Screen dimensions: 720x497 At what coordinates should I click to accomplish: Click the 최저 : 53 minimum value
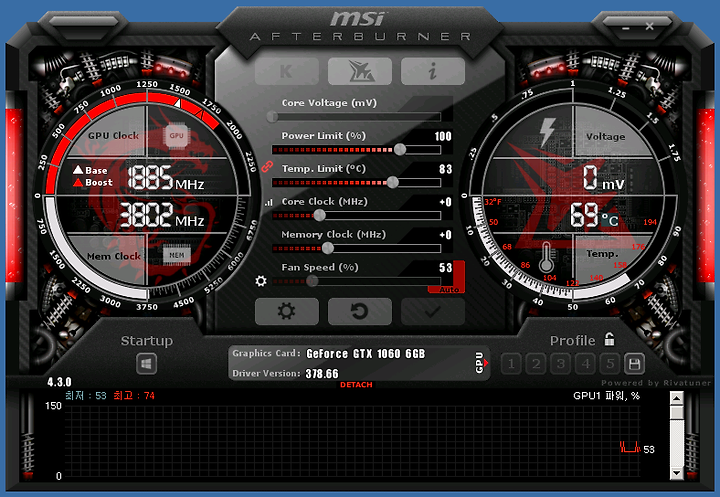pyautogui.click(x=86, y=396)
